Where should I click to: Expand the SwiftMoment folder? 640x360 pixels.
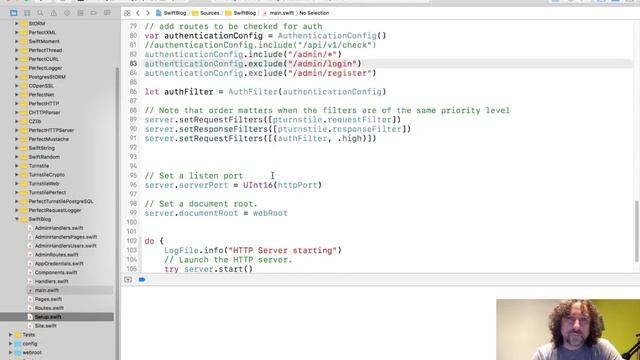(16, 41)
